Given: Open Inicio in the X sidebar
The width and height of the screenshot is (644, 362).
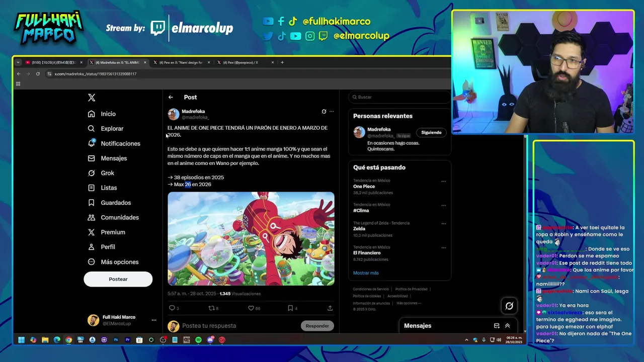Looking at the screenshot, I should (102, 114).
